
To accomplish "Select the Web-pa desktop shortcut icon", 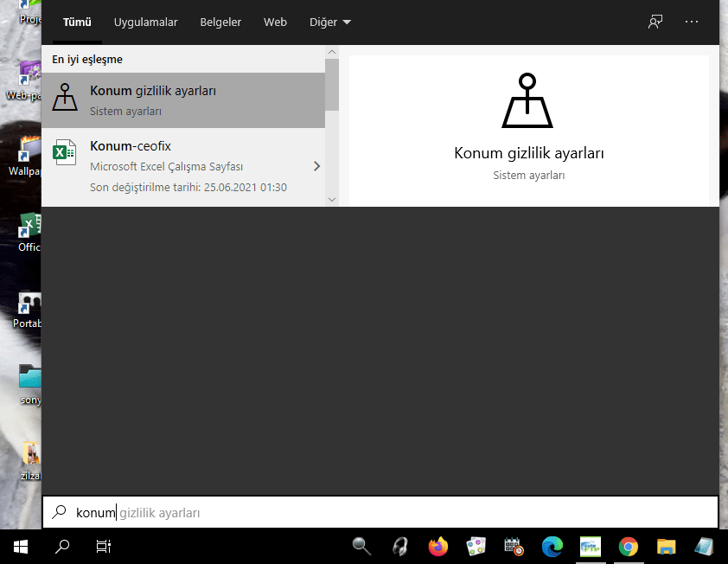I will point(26,81).
